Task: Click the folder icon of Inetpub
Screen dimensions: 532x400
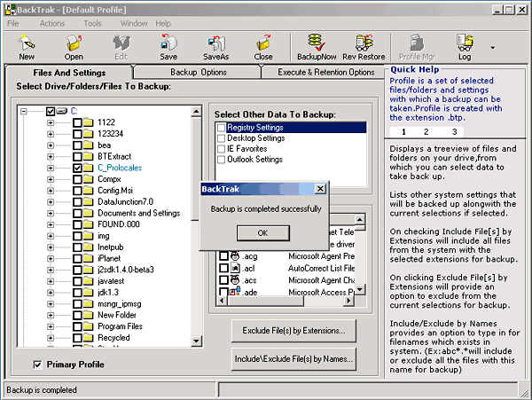Action: 88,247
